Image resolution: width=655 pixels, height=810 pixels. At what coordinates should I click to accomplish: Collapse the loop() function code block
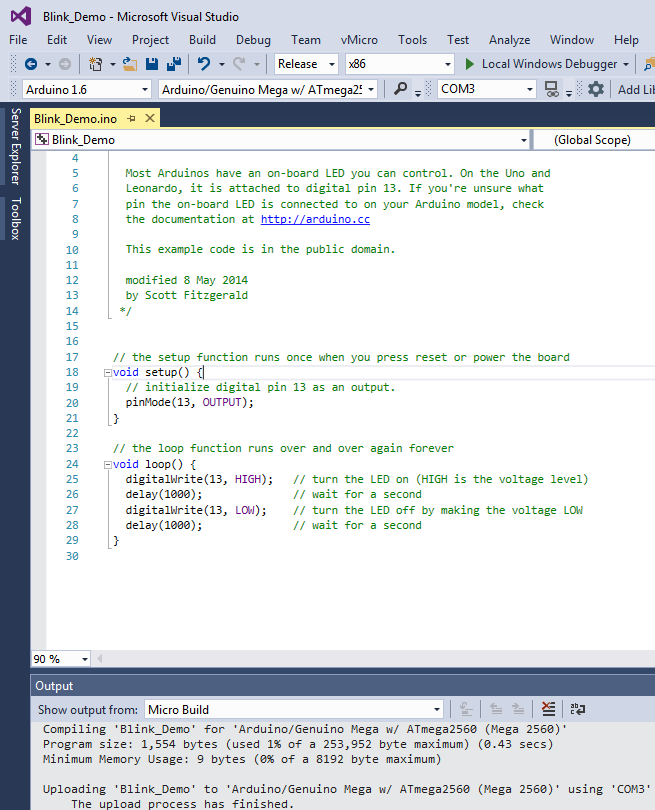coord(107,464)
